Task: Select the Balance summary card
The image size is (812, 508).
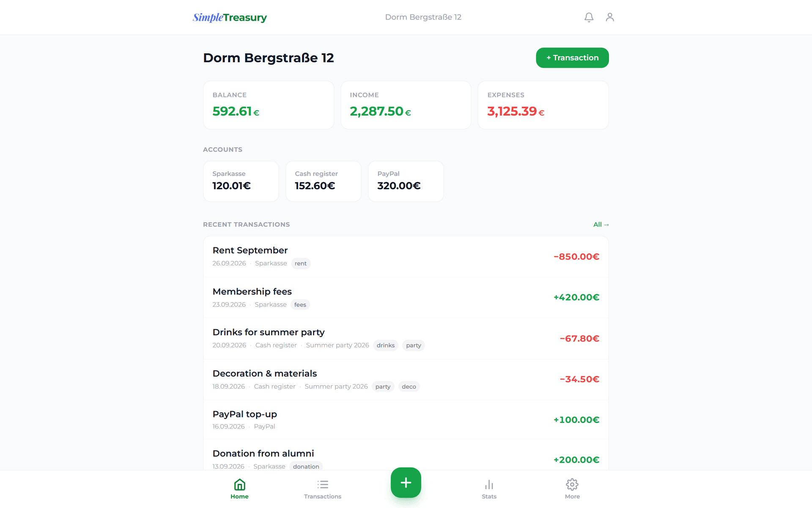Action: point(269,105)
